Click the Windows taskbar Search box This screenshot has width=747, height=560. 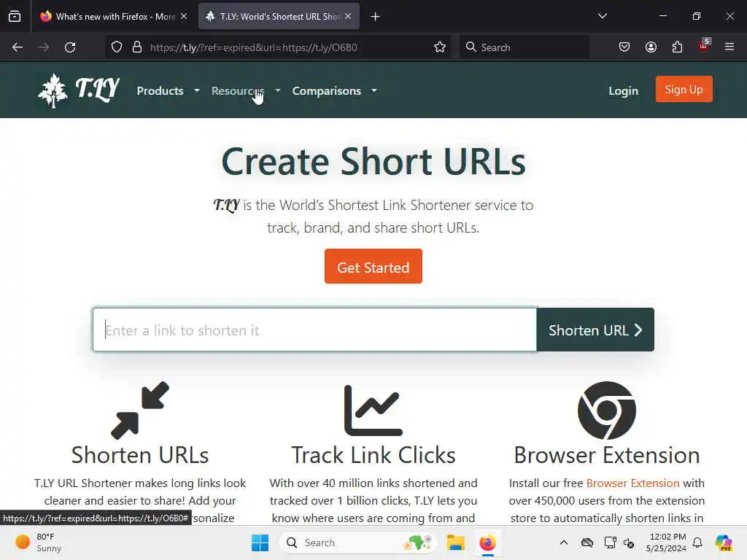pyautogui.click(x=358, y=542)
